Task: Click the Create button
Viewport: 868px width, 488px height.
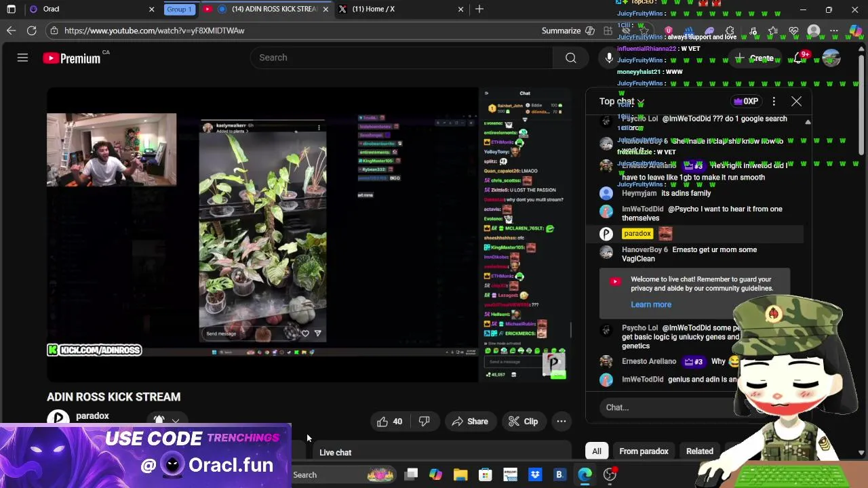Action: pyautogui.click(x=755, y=58)
